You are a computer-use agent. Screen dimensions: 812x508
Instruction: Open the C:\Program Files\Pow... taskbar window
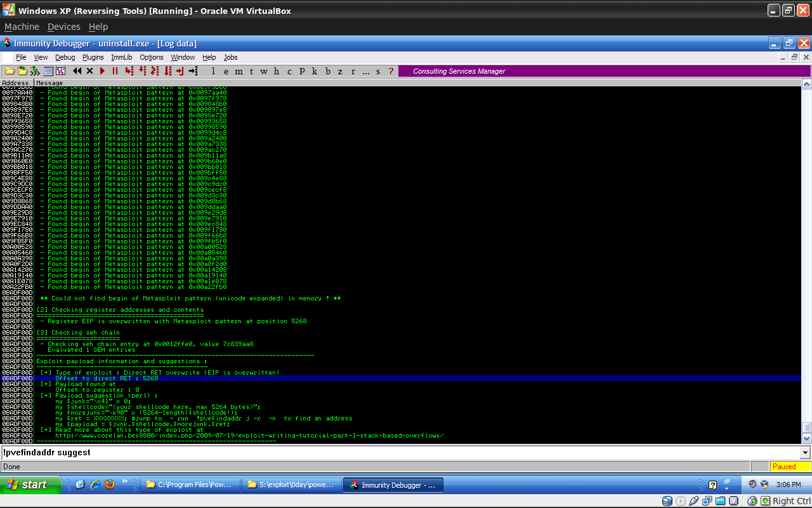190,485
